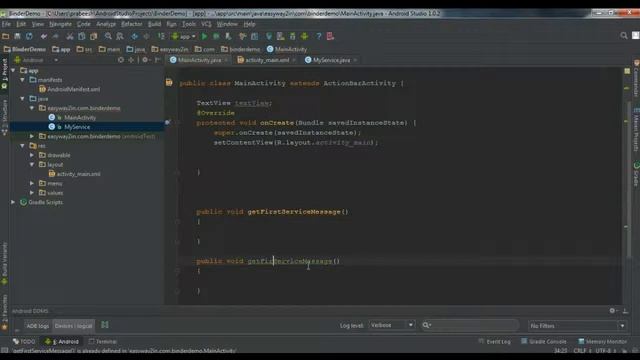The width and height of the screenshot is (640, 360).
Task: Collapse the manifests folder arrow
Action: pyautogui.click(x=23, y=80)
